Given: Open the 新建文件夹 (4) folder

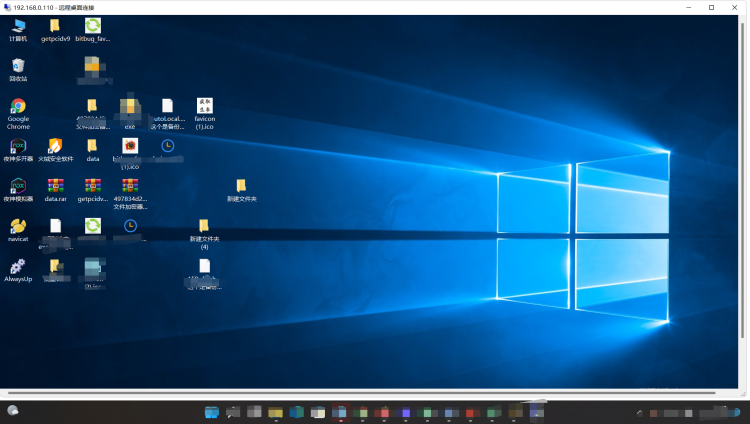Looking at the screenshot, I should [x=204, y=234].
